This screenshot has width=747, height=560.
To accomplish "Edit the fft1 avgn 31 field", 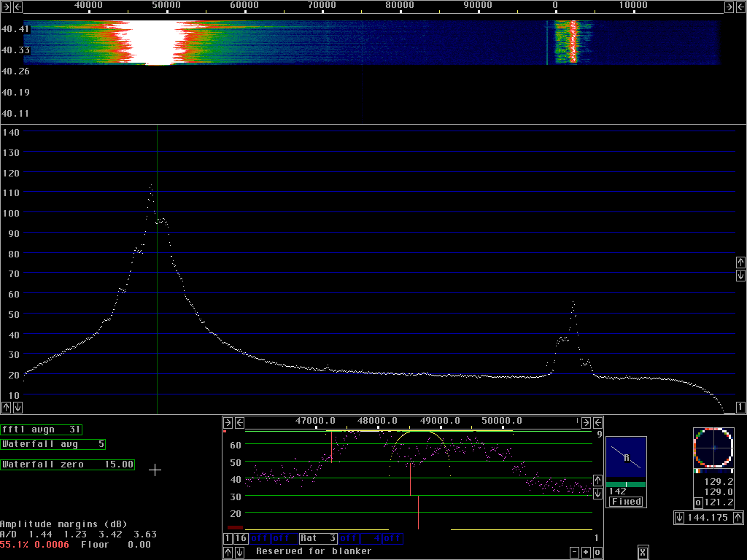I will (x=42, y=429).
